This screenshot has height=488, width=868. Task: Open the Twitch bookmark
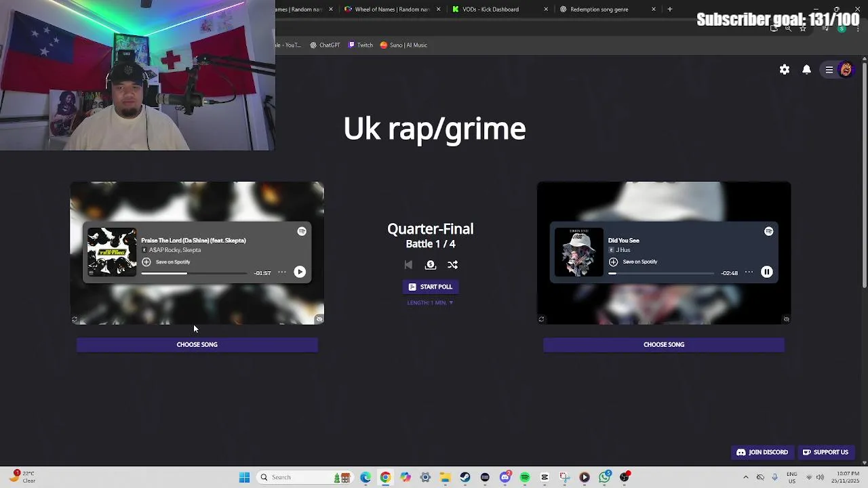[361, 45]
